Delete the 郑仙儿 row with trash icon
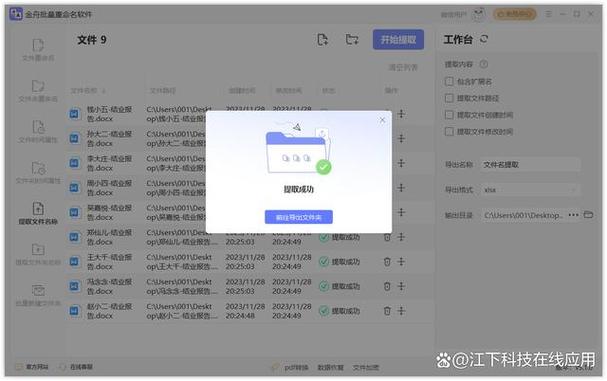 point(387,237)
